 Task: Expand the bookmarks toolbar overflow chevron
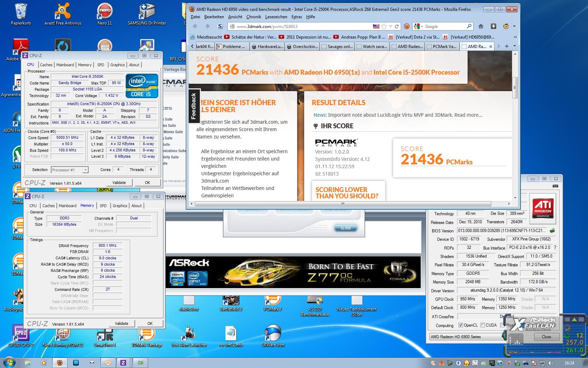pos(515,37)
